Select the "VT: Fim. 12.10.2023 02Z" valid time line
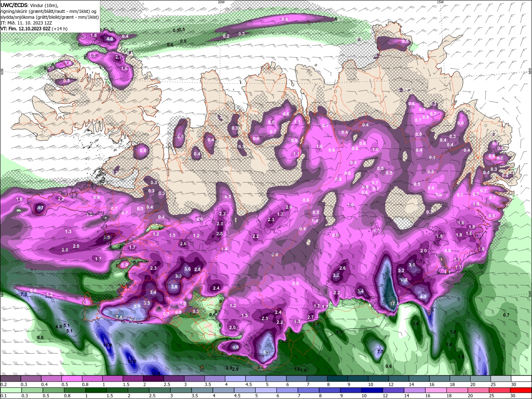532x399 pixels. 34,29
